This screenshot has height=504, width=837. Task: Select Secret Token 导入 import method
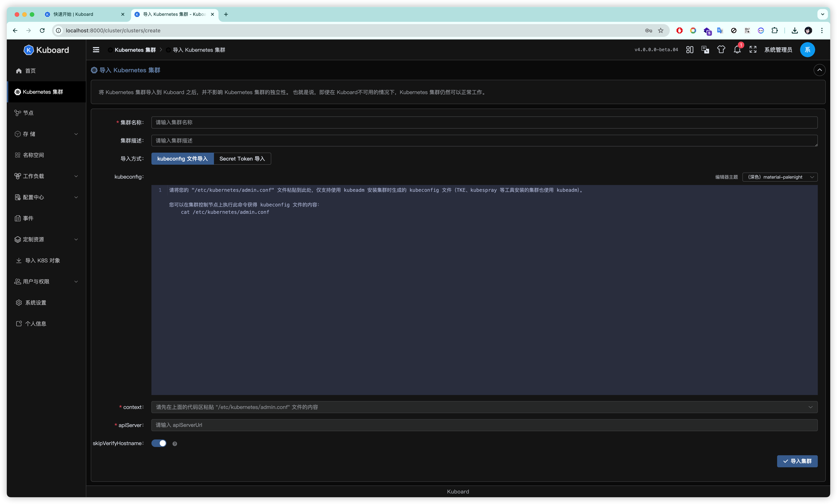coord(242,159)
